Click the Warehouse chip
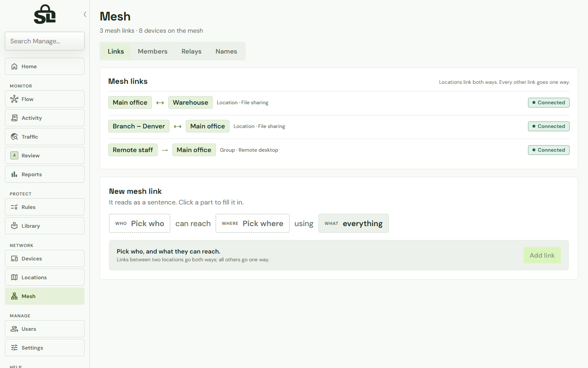 pos(190,103)
